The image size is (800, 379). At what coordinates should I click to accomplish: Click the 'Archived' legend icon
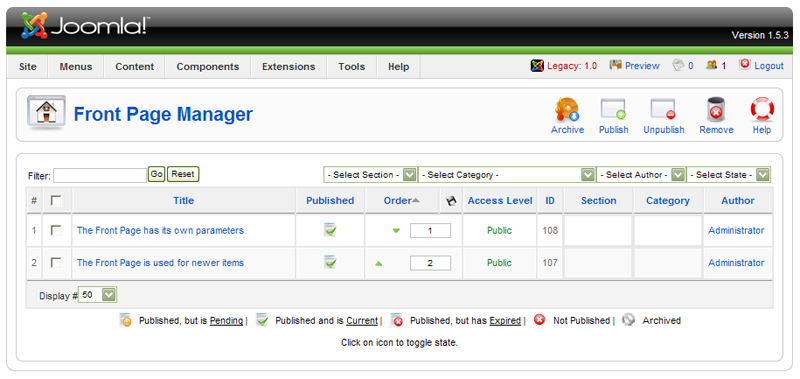(x=629, y=320)
